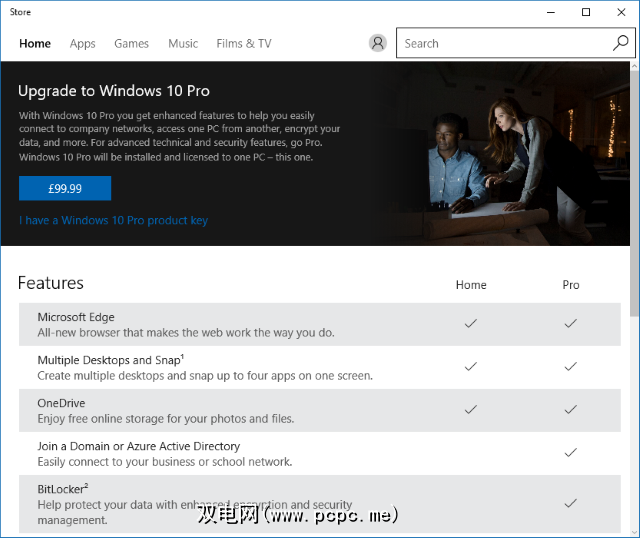Click the Home checkmark for OneDrive

click(471, 409)
